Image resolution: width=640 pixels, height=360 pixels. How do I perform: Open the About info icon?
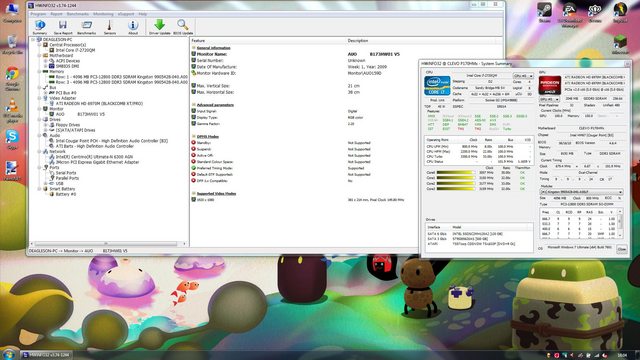(x=133, y=25)
